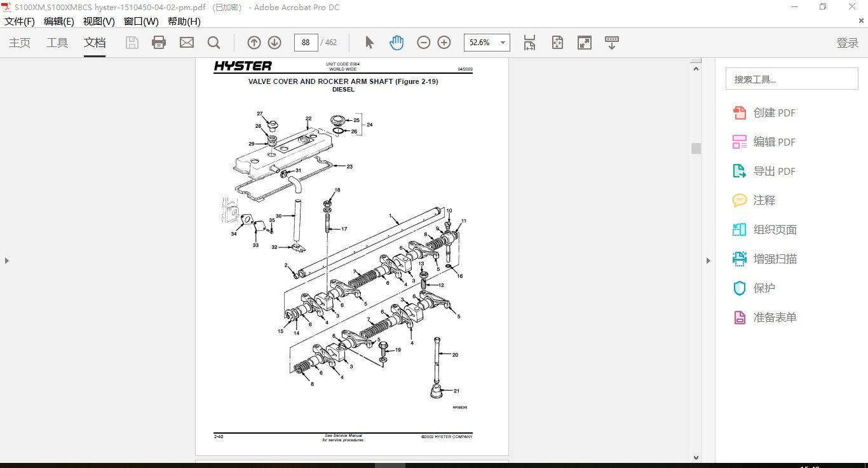
Task: Email the PDF via the envelope icon
Action: [x=186, y=42]
